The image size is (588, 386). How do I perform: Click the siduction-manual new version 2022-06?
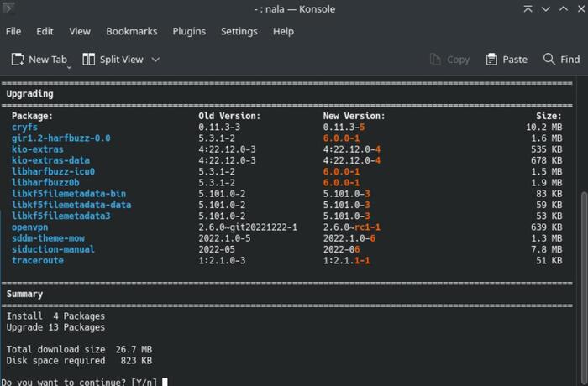pyautogui.click(x=341, y=249)
